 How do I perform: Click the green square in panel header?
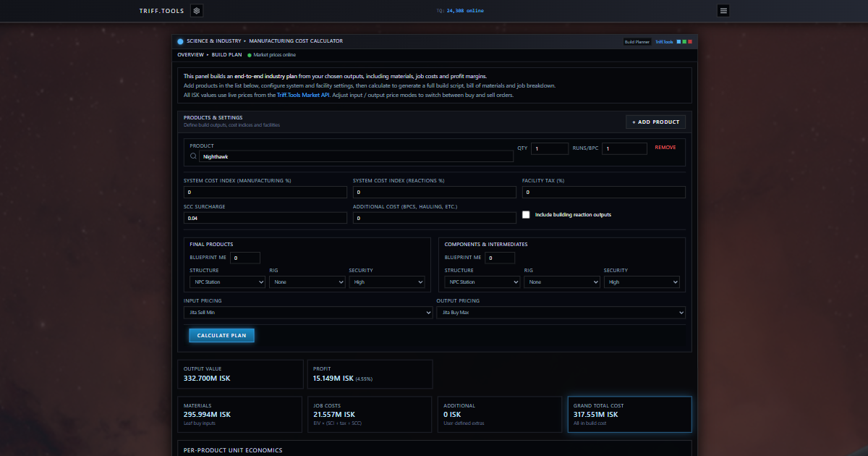click(x=684, y=42)
